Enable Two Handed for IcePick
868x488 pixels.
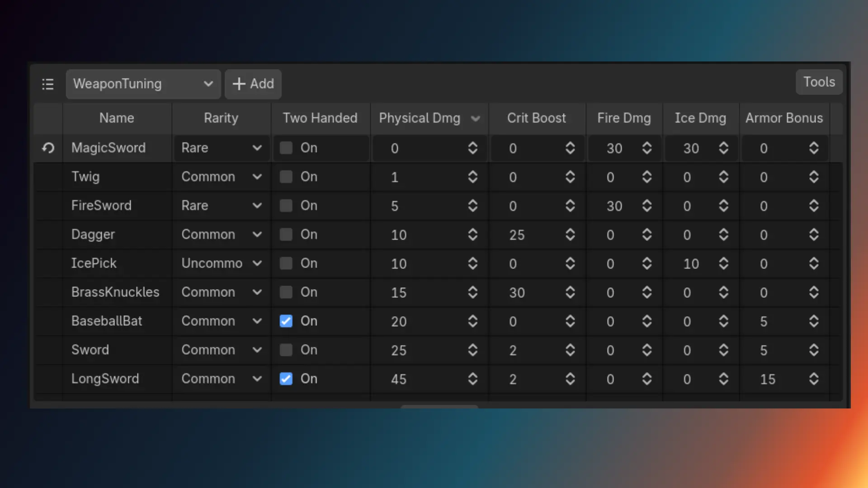(286, 263)
